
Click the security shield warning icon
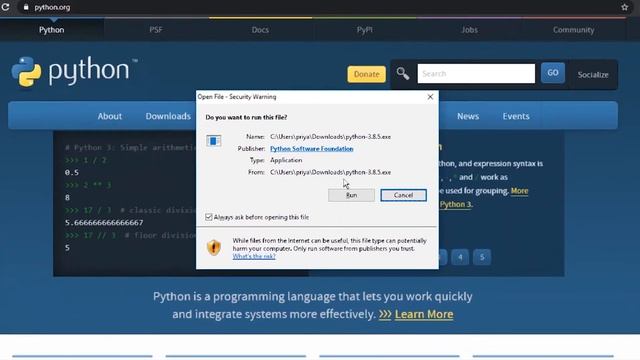point(214,247)
